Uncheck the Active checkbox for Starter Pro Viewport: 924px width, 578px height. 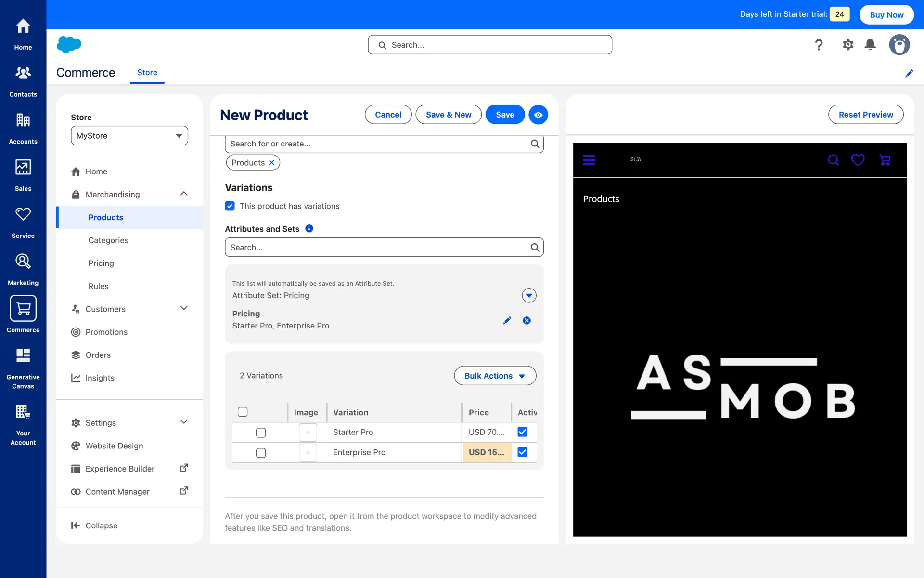click(x=522, y=432)
